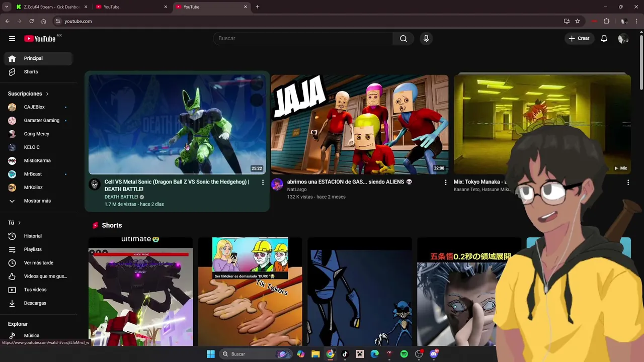The height and width of the screenshot is (362, 644).
Task: Play the JAJA gas station thumbnail
Action: coord(360,124)
